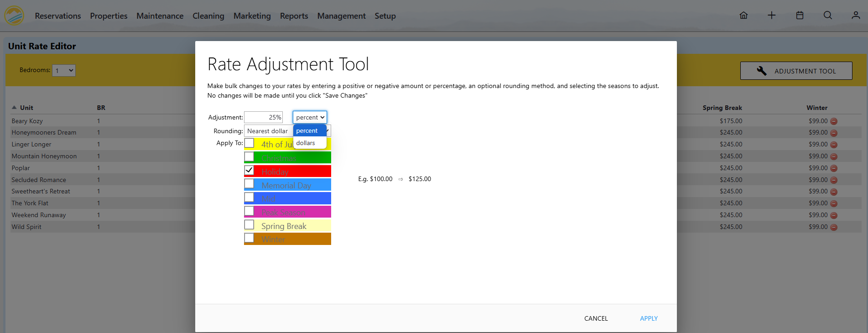Sort by Spring Break column header
This screenshot has width=868, height=333.
click(x=722, y=108)
